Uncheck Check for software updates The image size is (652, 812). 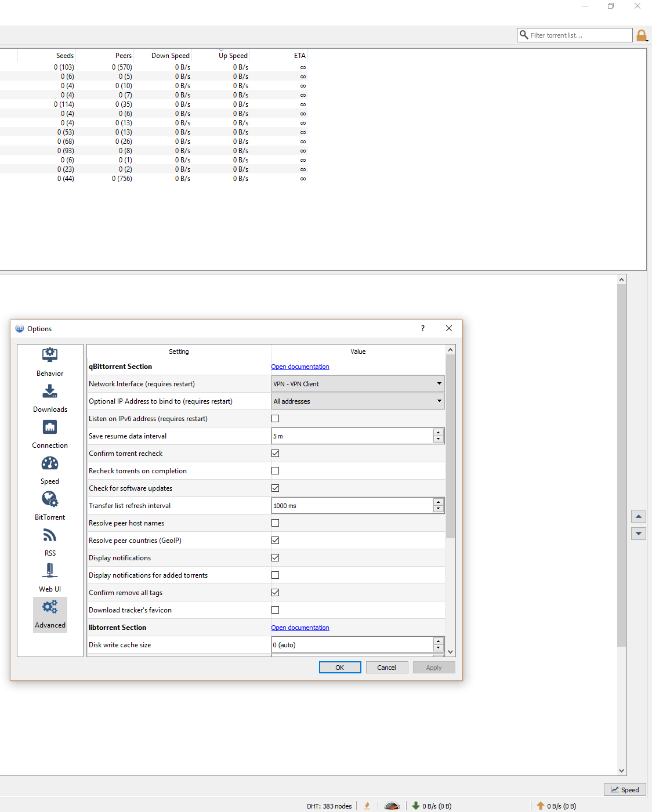(276, 488)
